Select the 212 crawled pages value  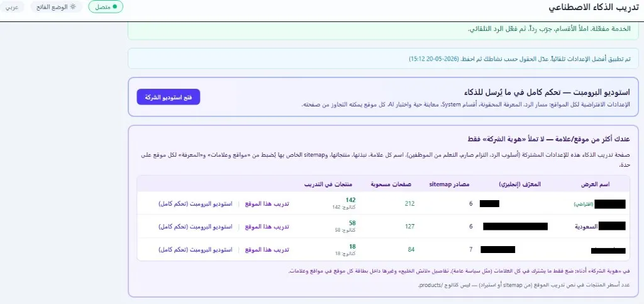pos(409,204)
